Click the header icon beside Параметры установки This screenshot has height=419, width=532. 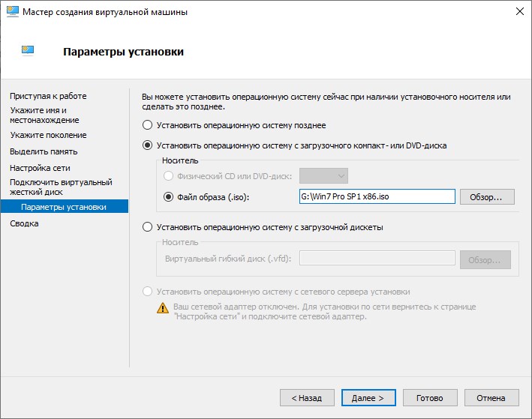[27, 52]
